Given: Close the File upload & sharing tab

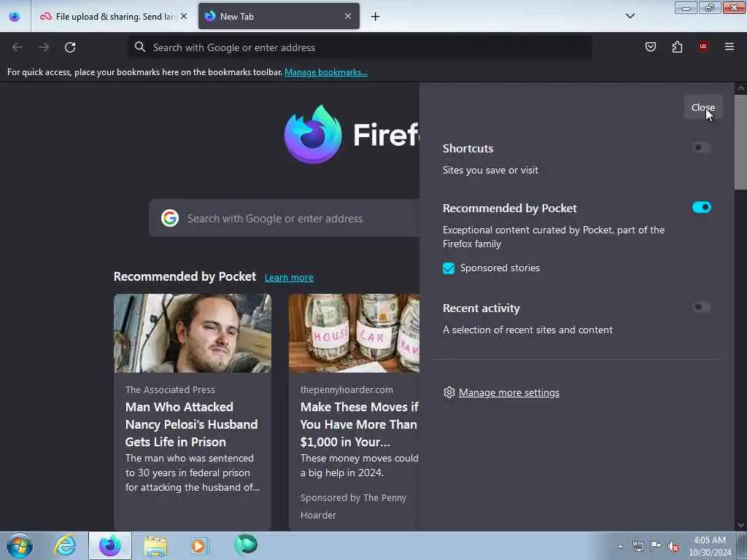Looking at the screenshot, I should coord(184,16).
